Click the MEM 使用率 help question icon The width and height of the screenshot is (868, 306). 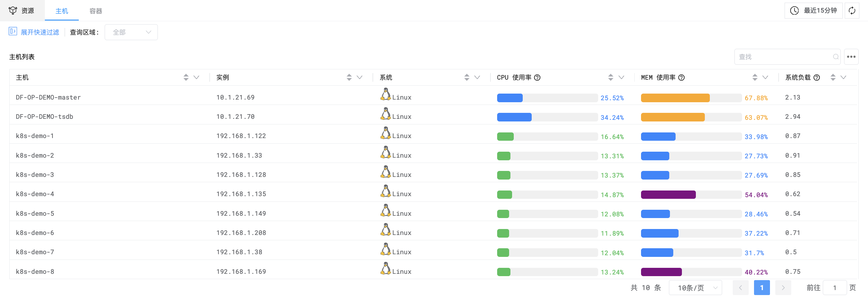point(682,77)
